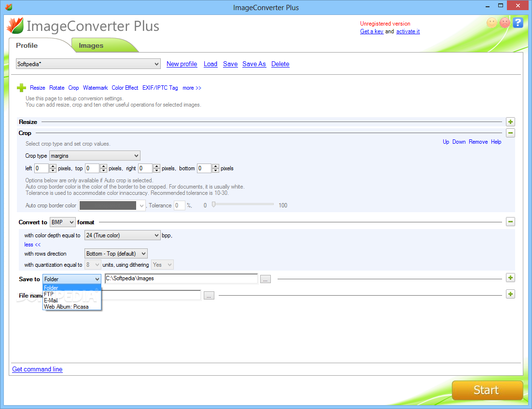Click the right margin pixels field
Screen dimensions: 532x409
click(145, 168)
